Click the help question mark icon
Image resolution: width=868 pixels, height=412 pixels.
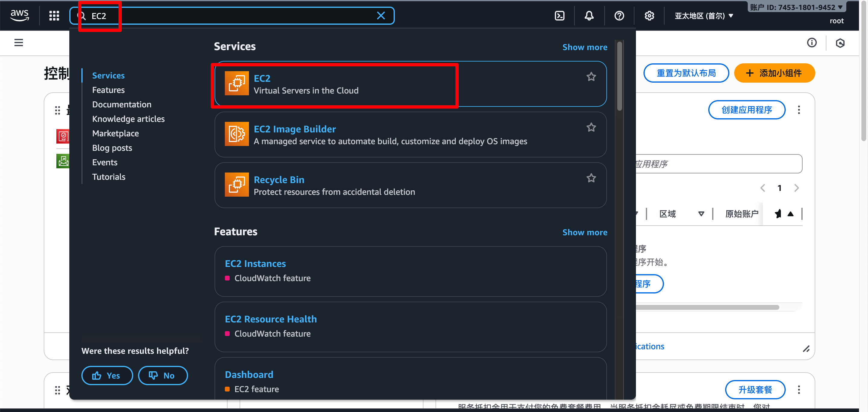coord(619,15)
